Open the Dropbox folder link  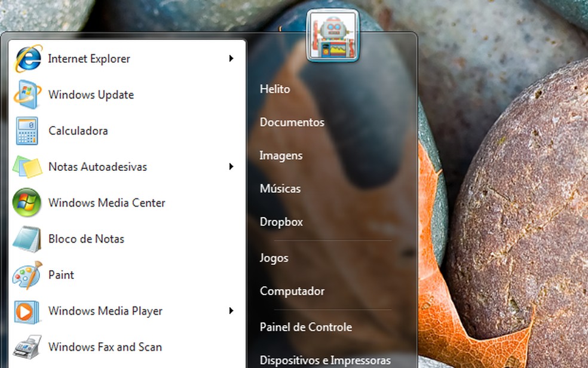pyautogui.click(x=281, y=222)
